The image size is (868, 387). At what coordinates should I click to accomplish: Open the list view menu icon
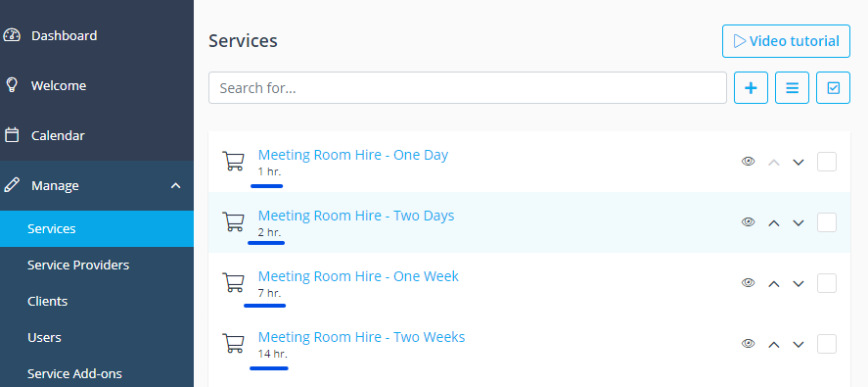click(793, 87)
